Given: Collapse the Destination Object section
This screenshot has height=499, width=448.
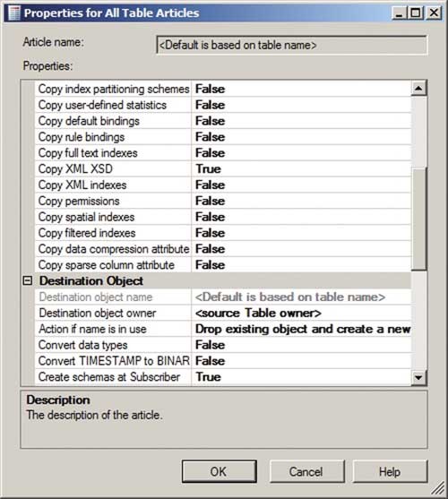Looking at the screenshot, I should (x=28, y=280).
